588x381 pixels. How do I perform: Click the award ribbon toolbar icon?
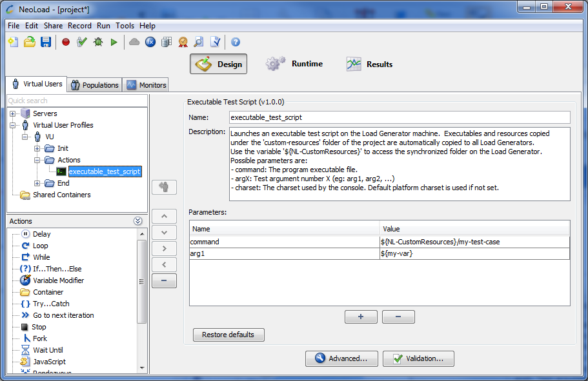point(183,42)
